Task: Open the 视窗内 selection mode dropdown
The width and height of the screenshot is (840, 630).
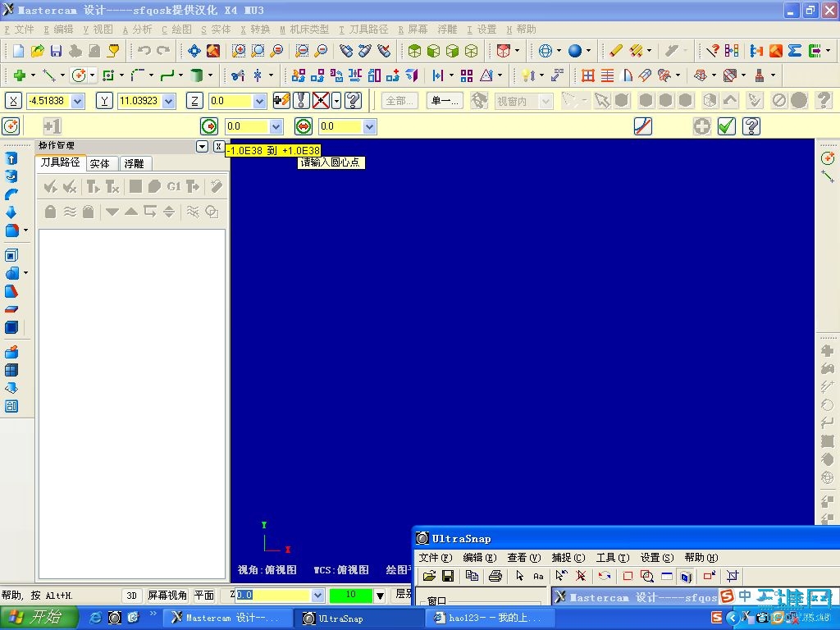Action: (546, 101)
